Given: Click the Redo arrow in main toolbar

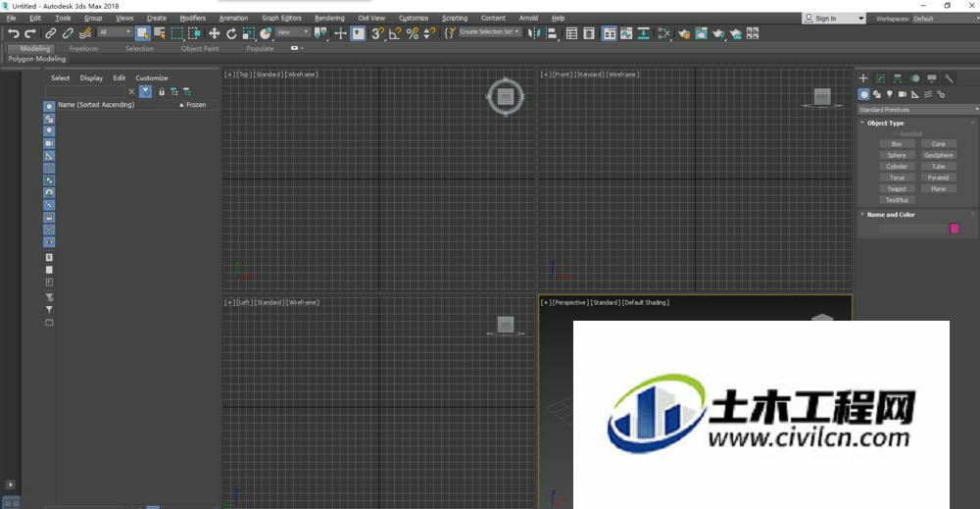Looking at the screenshot, I should (29, 33).
